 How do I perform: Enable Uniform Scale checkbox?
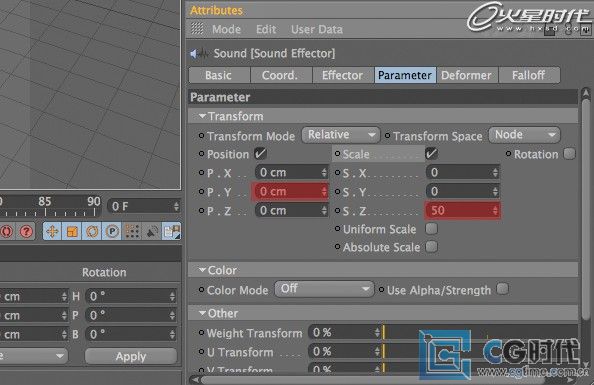(x=431, y=228)
